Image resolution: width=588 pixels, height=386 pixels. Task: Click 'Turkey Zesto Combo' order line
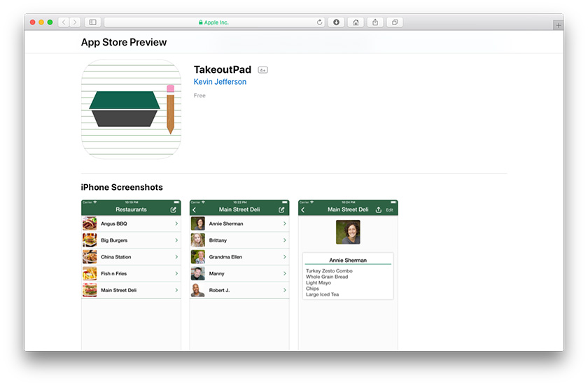click(x=329, y=271)
